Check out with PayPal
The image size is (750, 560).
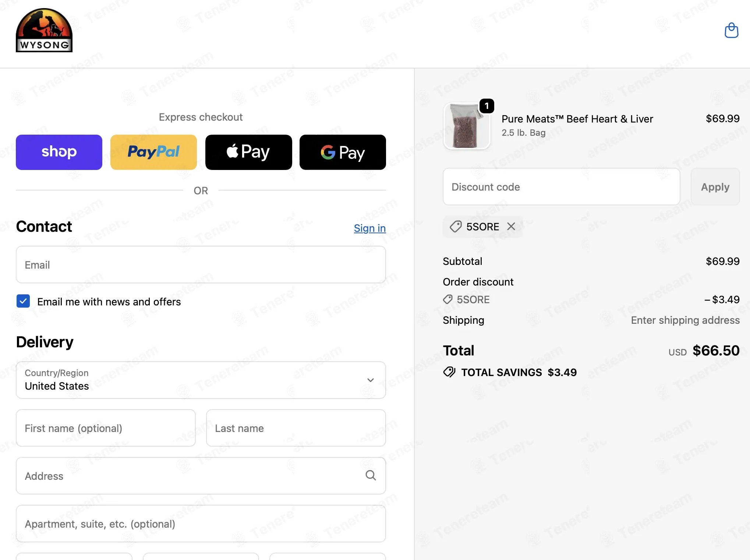153,152
